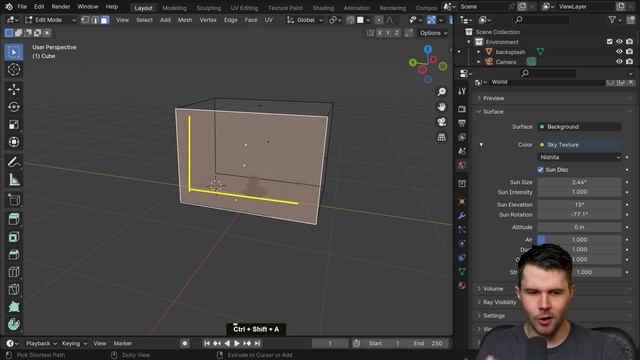Open the Global orientation dropdown

pos(305,20)
